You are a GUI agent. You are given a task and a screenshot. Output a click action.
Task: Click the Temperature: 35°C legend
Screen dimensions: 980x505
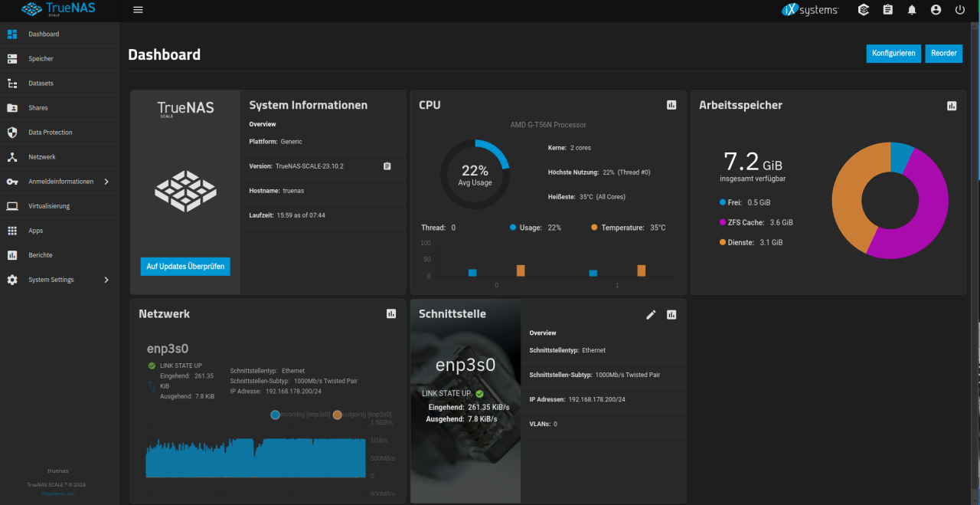click(x=629, y=228)
